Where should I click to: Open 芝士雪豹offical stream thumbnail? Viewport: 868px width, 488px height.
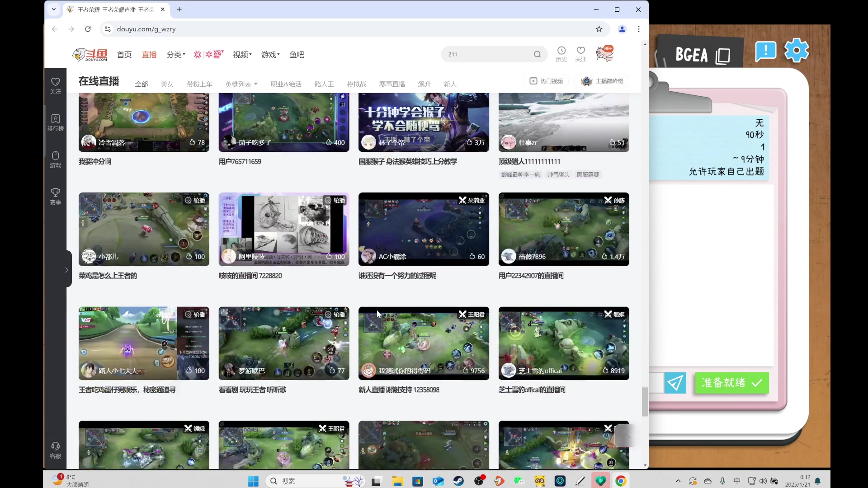(x=564, y=343)
